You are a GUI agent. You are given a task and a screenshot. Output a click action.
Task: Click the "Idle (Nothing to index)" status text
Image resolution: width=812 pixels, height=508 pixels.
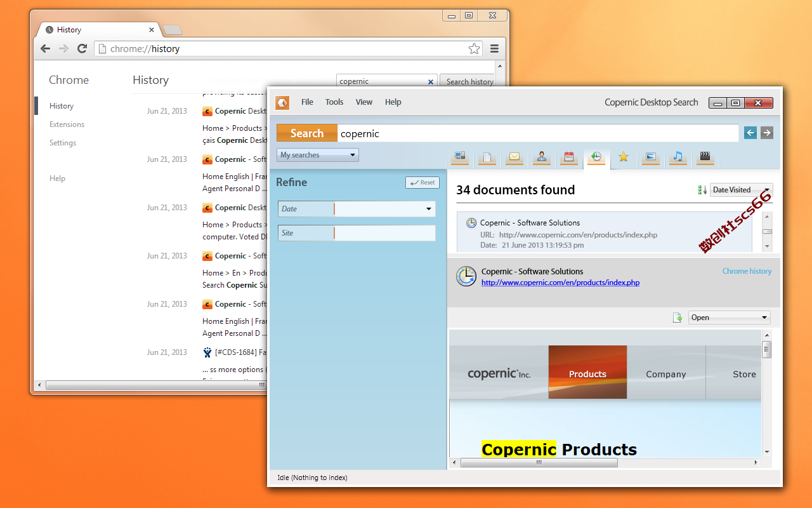pos(312,478)
